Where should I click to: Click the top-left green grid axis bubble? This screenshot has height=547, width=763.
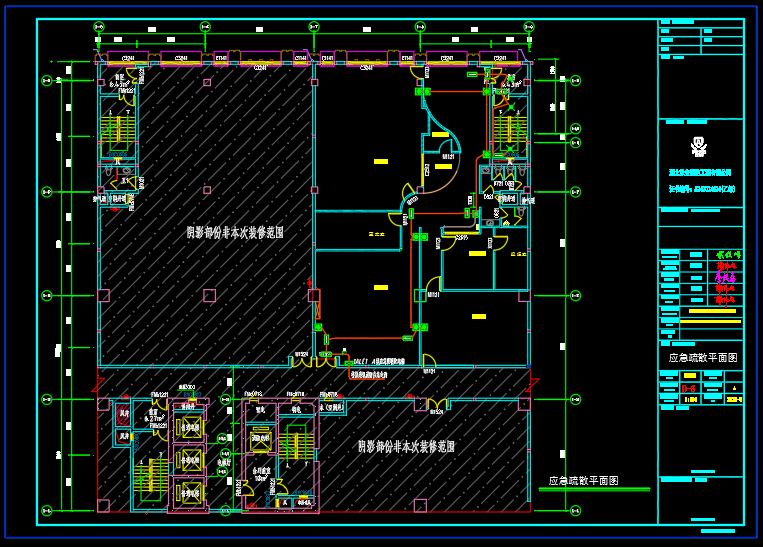pos(98,27)
